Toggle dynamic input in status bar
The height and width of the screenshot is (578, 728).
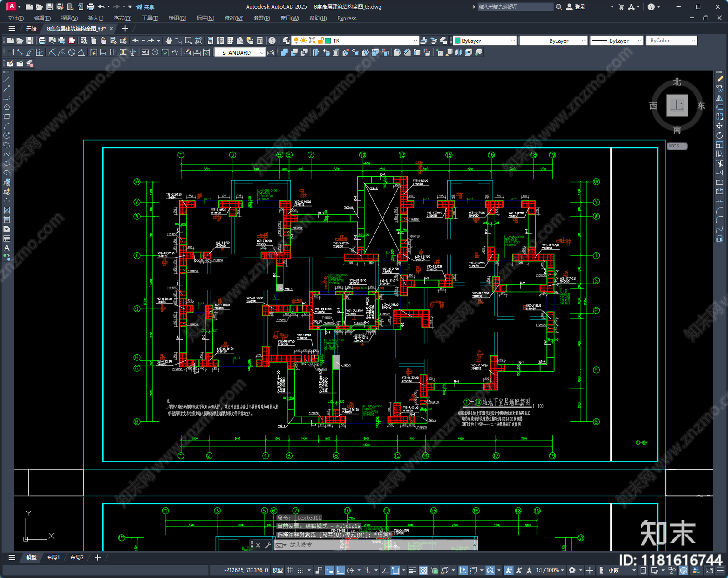329,570
